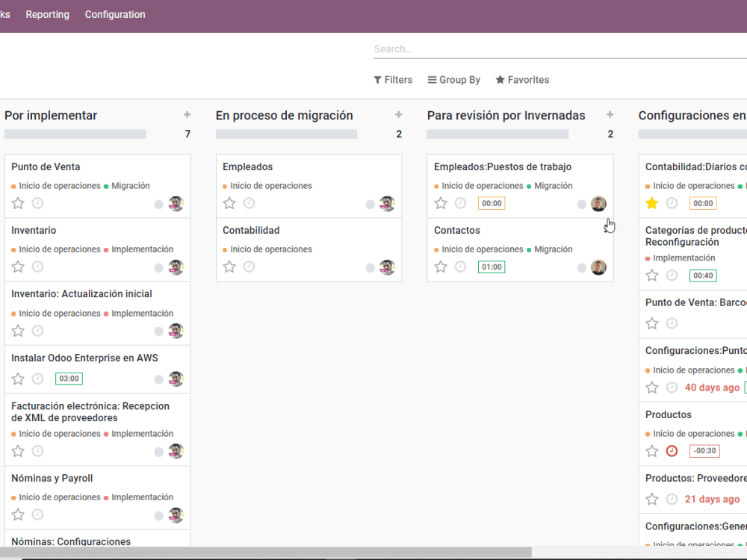Open activity clock on Punto de Venta: Barcode

(x=672, y=324)
